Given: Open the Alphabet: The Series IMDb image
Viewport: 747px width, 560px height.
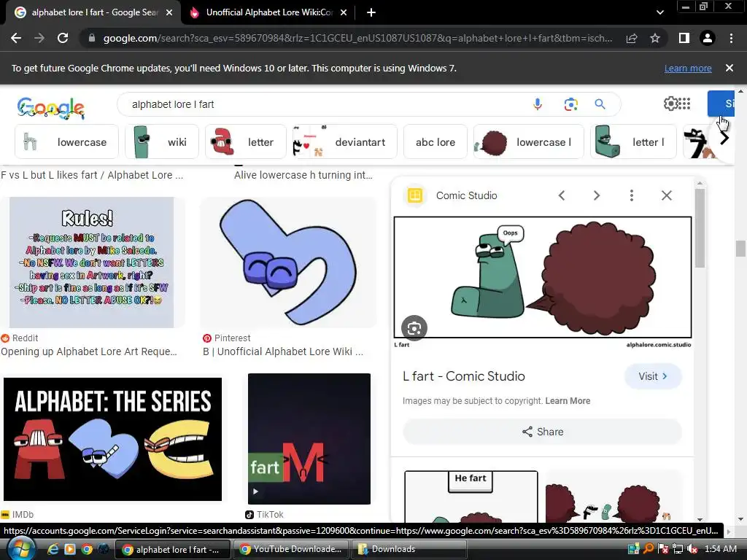Looking at the screenshot, I should point(112,439).
